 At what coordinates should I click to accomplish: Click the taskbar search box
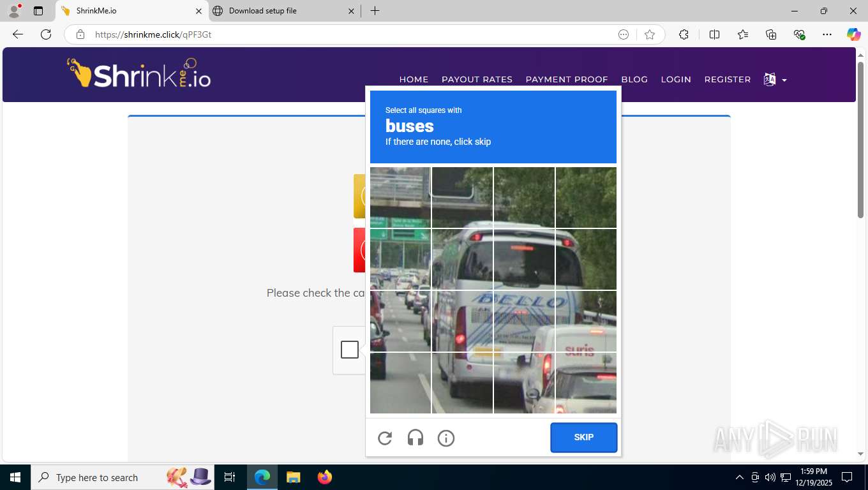tap(123, 477)
